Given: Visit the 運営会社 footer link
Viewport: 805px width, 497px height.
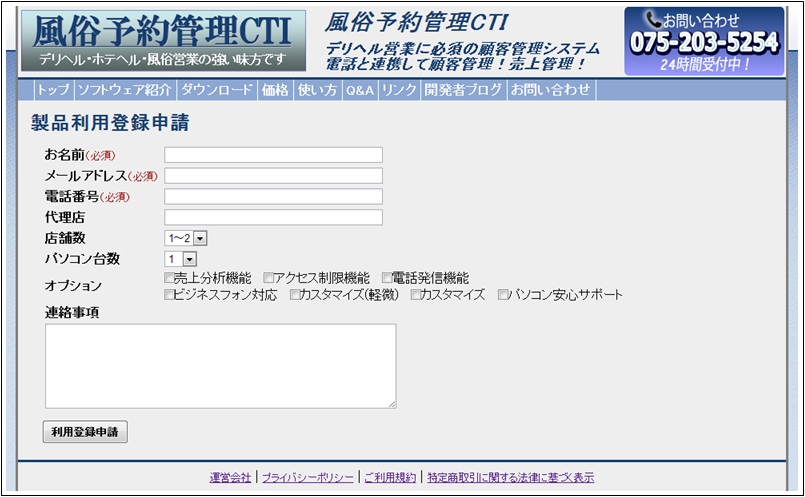Looking at the screenshot, I should pos(230,478).
